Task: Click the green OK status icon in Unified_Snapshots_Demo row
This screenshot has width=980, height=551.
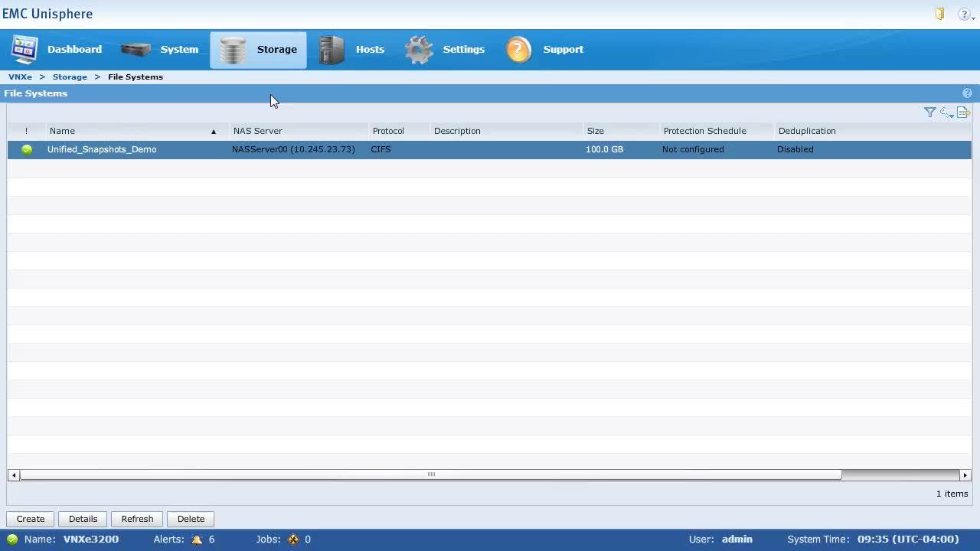Action: point(27,149)
